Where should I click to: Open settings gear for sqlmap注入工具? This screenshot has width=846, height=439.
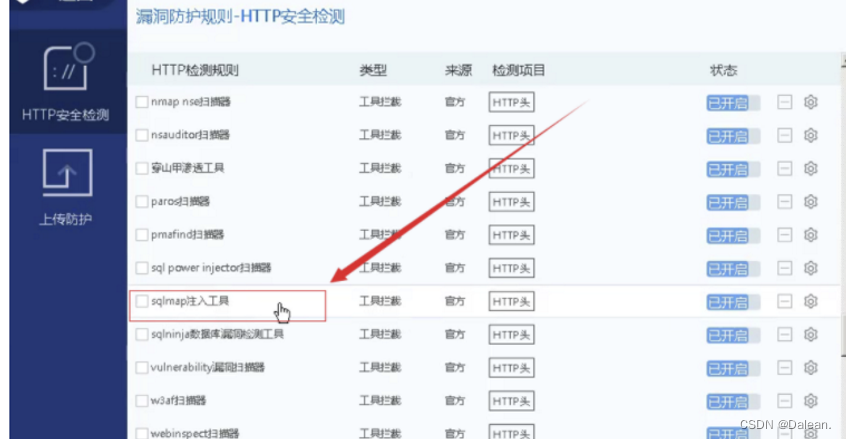(x=811, y=302)
